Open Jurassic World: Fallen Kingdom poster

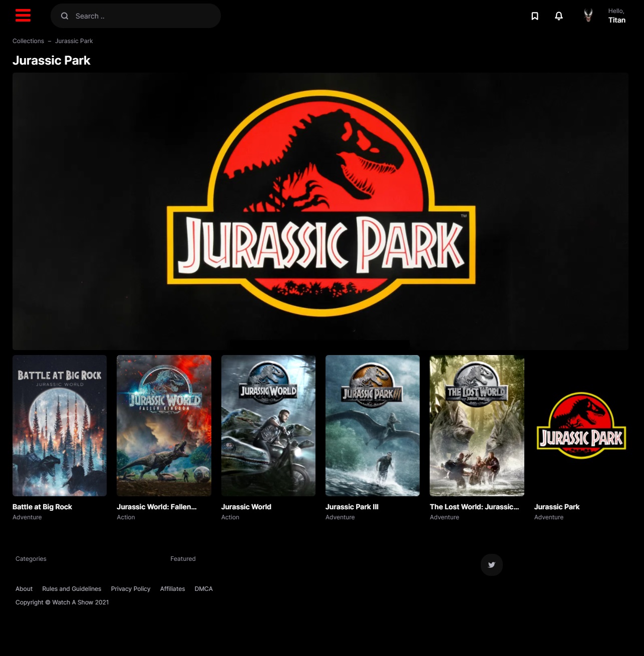tap(164, 426)
